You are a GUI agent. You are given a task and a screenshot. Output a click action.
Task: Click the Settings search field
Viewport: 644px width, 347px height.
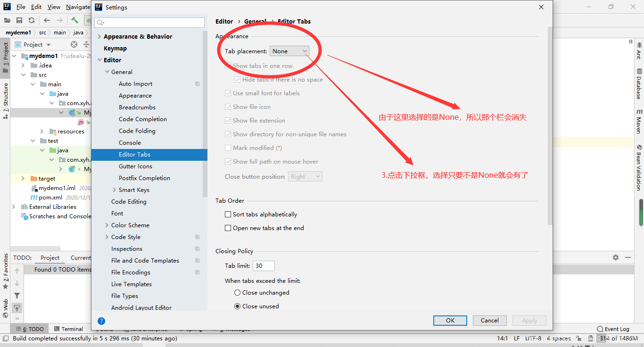tap(149, 23)
